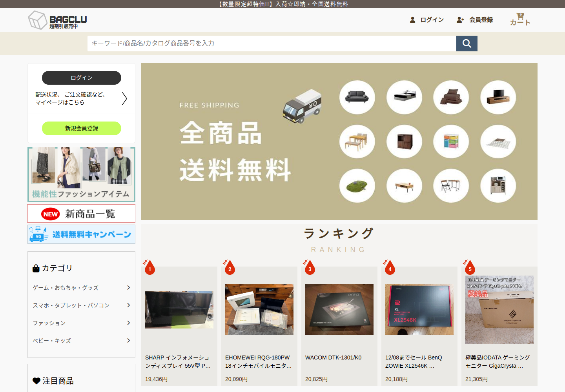
Task: Select the low coffee table circle icon
Action: [404, 186]
